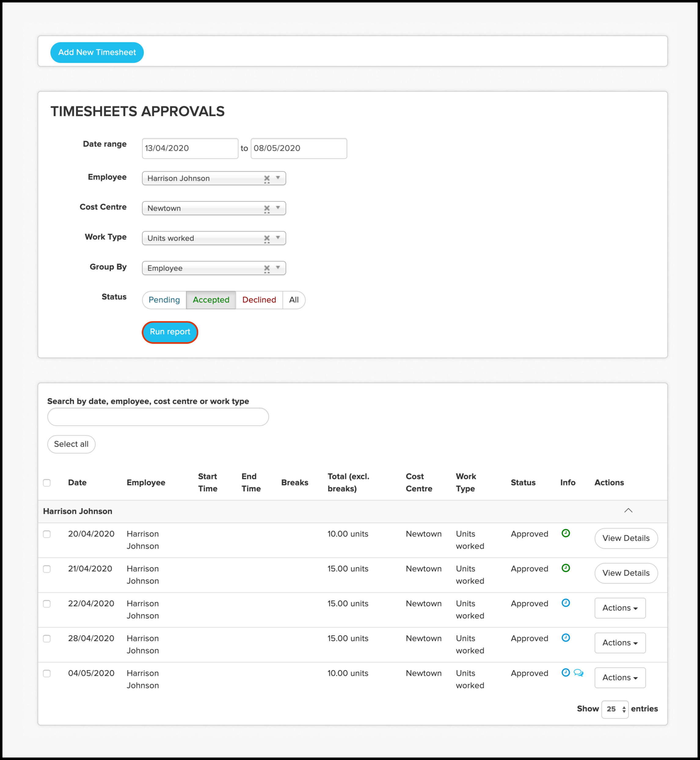Open comments icon on 04/05/2020 row

pyautogui.click(x=578, y=673)
